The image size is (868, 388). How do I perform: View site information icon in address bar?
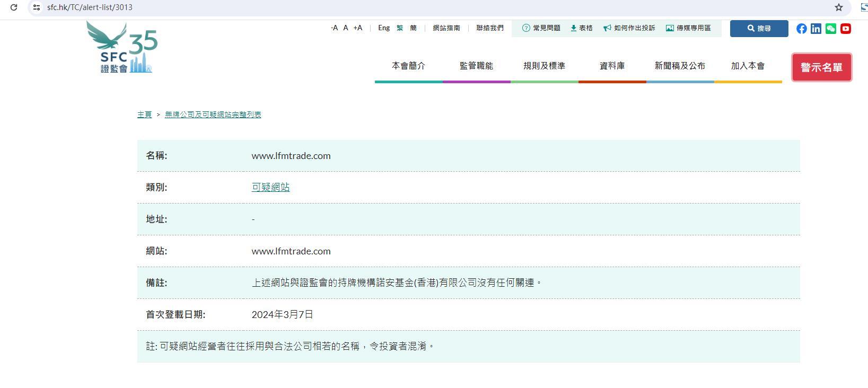pos(37,7)
